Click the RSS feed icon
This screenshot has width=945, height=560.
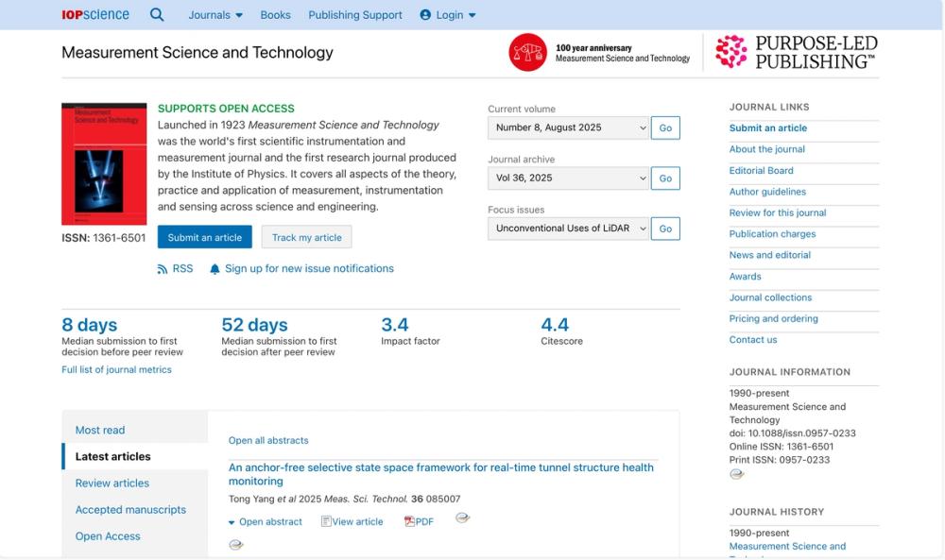pyautogui.click(x=163, y=269)
